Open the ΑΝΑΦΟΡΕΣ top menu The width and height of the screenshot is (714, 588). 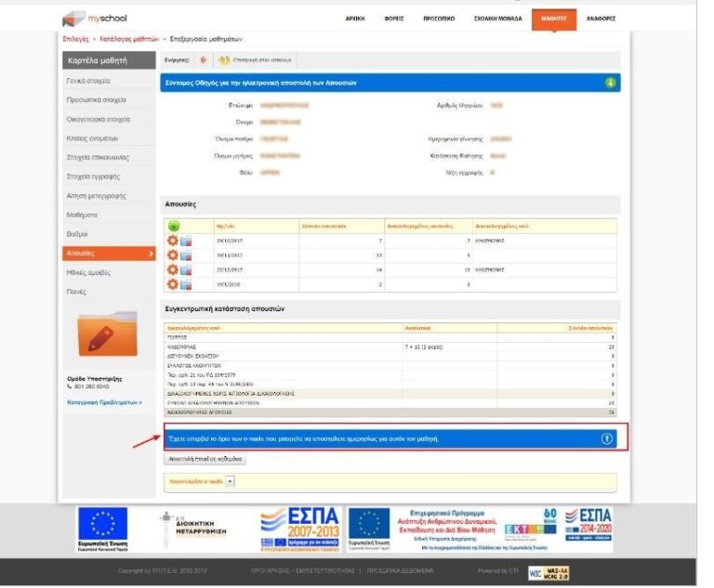601,19
